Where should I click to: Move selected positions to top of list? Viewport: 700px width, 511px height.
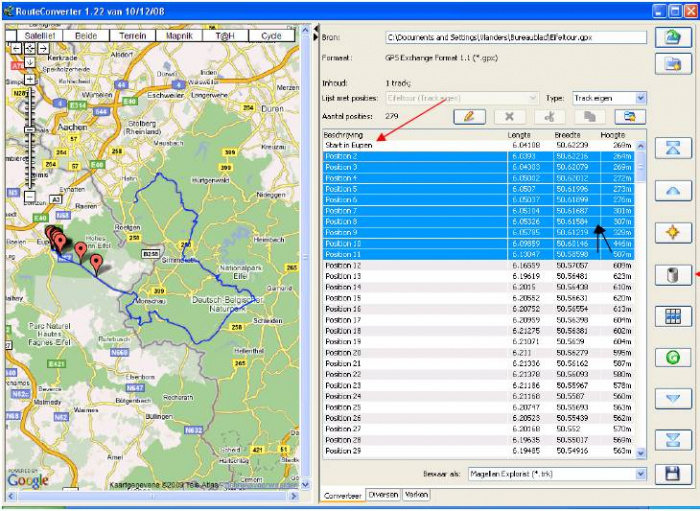click(673, 148)
